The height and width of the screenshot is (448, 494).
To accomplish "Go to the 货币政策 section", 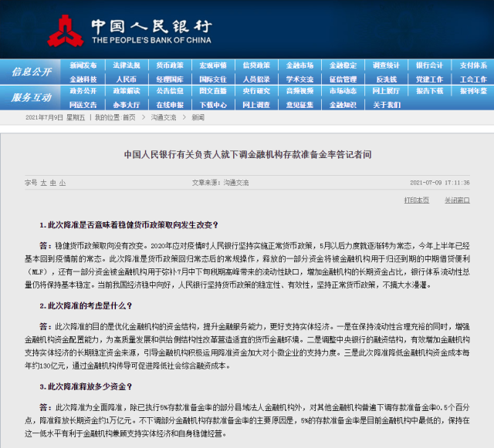I will click(170, 66).
